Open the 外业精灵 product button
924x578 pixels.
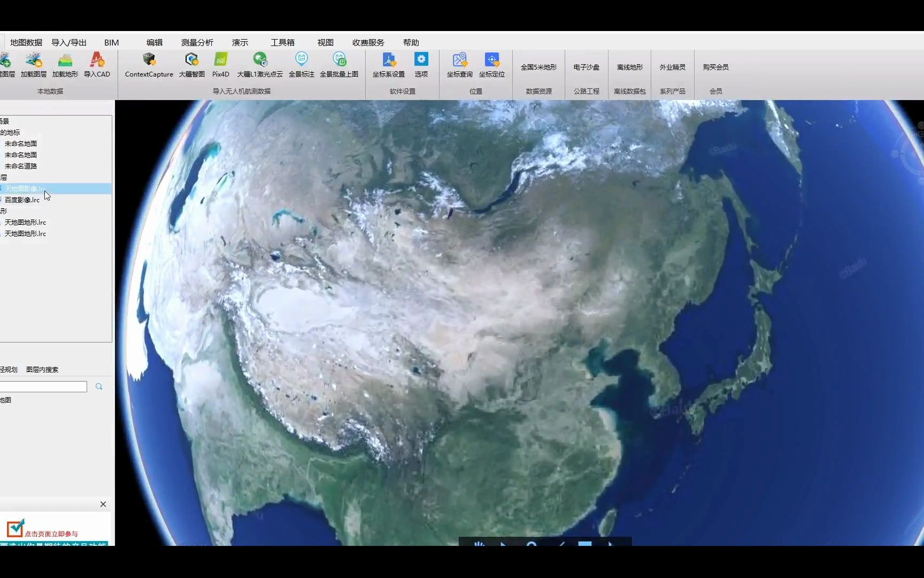(673, 67)
